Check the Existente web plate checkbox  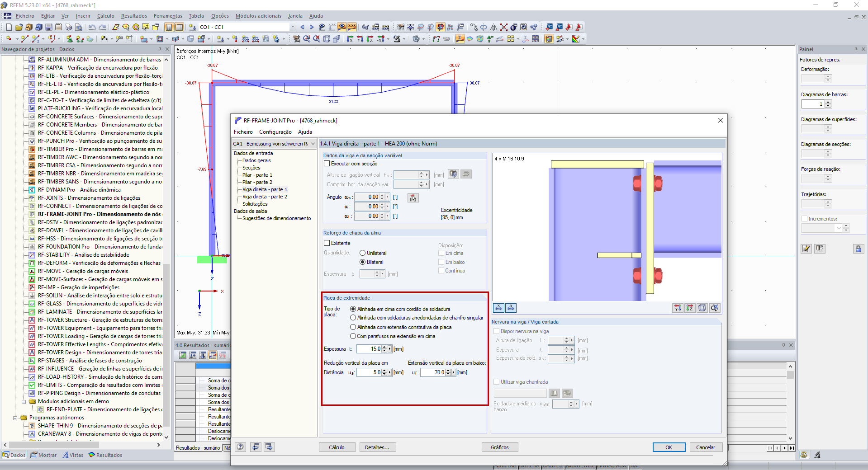[327, 243]
